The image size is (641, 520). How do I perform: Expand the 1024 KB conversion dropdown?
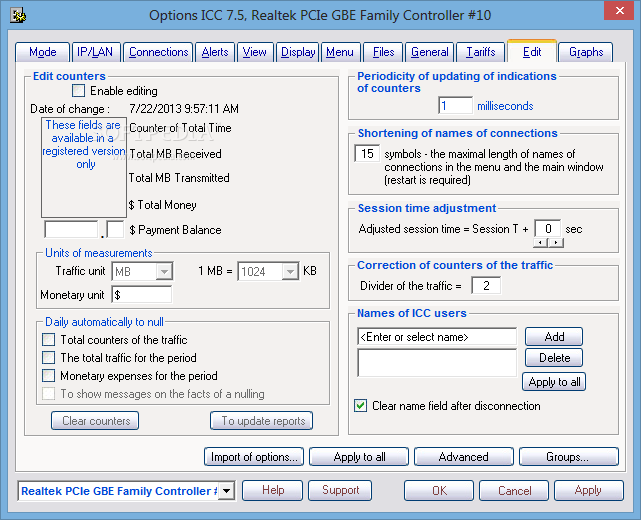click(290, 272)
